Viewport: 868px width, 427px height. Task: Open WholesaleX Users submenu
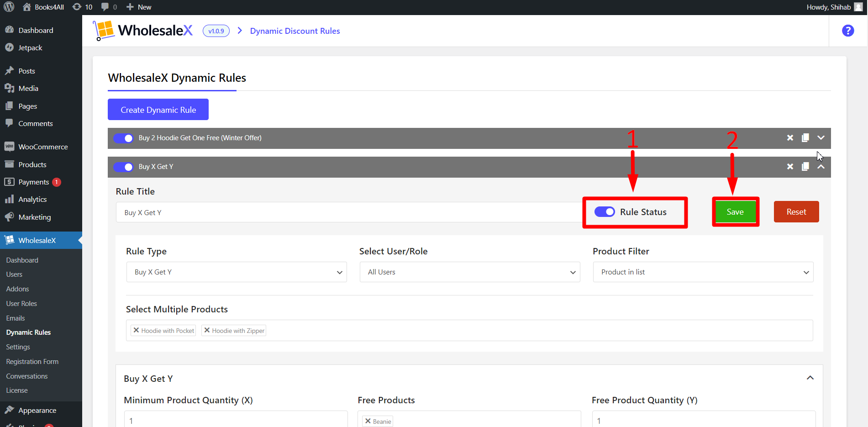pyautogui.click(x=14, y=274)
